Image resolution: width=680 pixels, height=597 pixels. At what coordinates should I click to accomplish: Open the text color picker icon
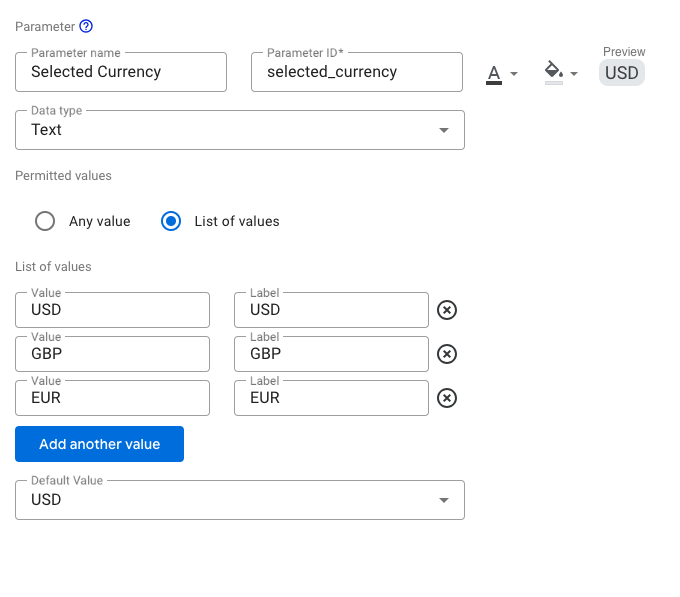pyautogui.click(x=501, y=73)
